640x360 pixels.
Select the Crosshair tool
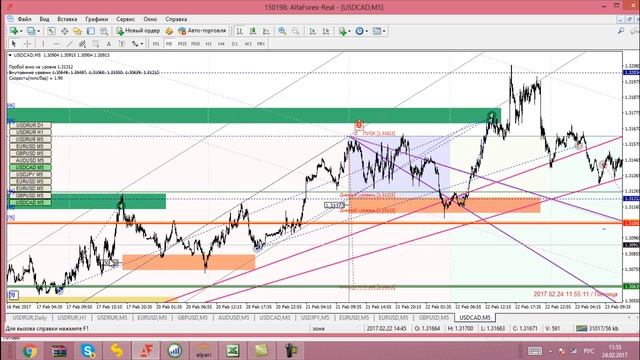coord(27,44)
